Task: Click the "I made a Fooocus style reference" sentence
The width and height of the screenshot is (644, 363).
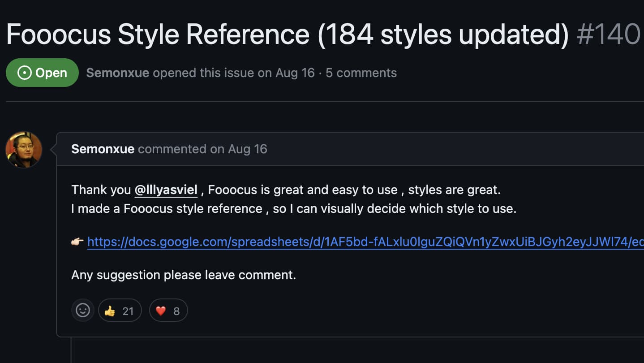Action: (293, 209)
